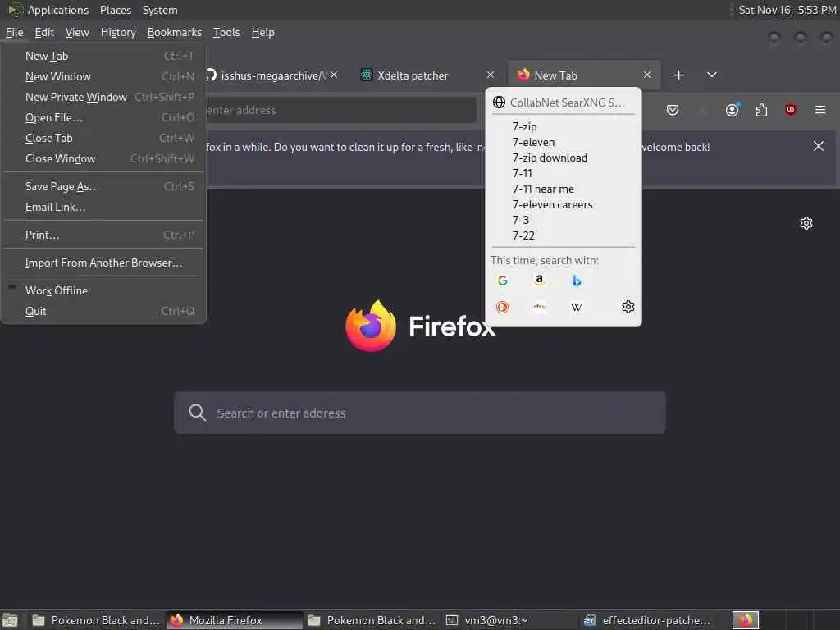Choose Save Page As… menu item

104,186
